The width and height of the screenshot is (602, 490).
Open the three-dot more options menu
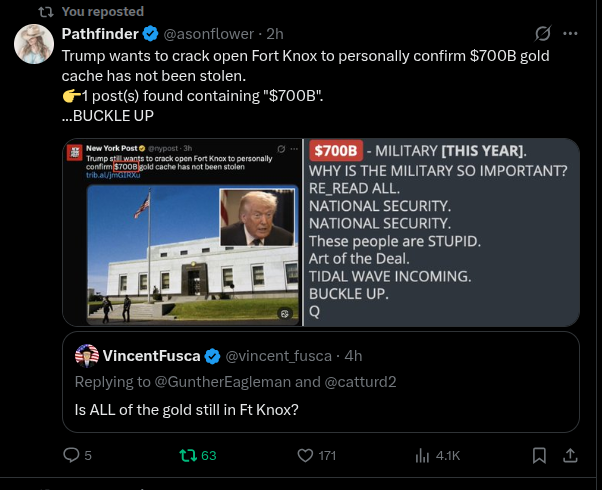[x=570, y=33]
